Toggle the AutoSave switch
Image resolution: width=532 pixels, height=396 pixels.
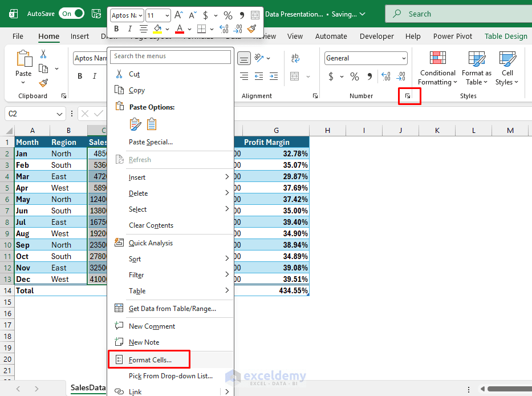click(71, 14)
